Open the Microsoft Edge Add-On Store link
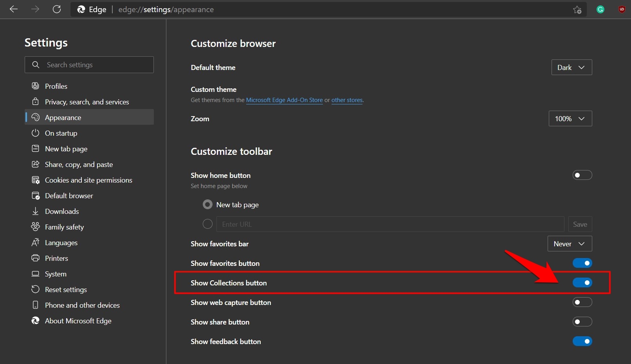Screen dimensions: 631x364 (284, 100)
